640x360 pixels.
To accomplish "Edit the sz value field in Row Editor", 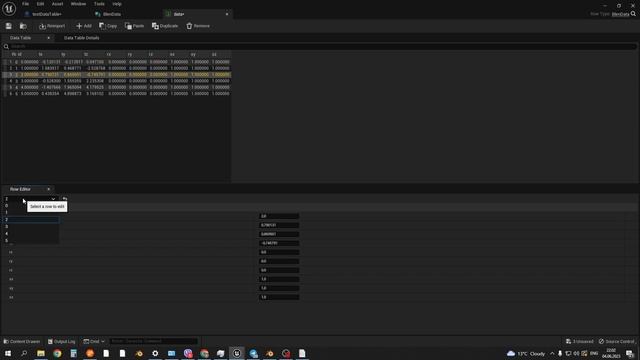I will click(x=279, y=297).
